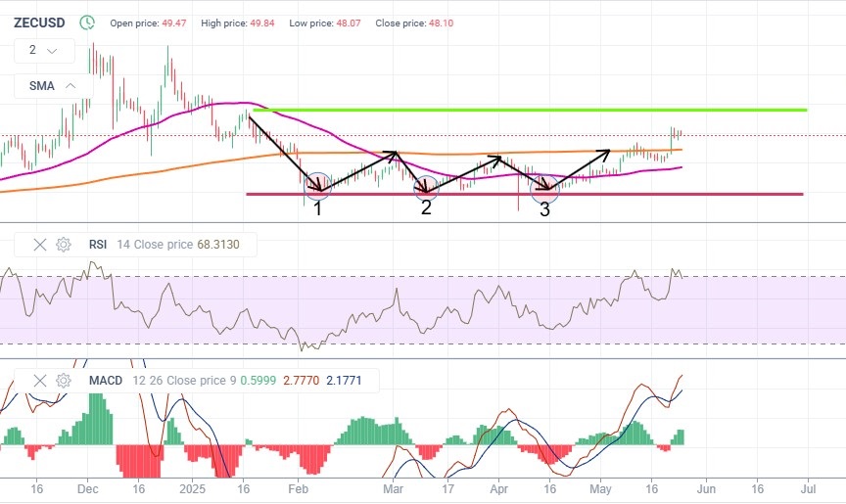Click the MACD parameters 12 26 Close price 9
846x504 pixels.
tap(184, 381)
